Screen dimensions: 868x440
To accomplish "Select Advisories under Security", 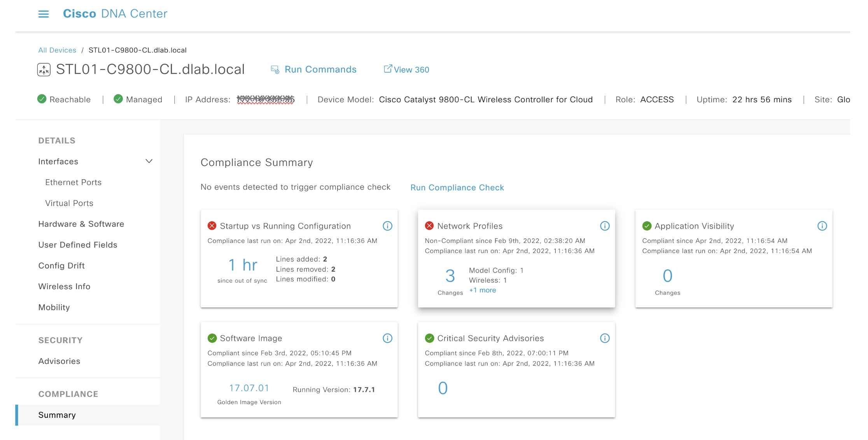I will click(x=59, y=361).
